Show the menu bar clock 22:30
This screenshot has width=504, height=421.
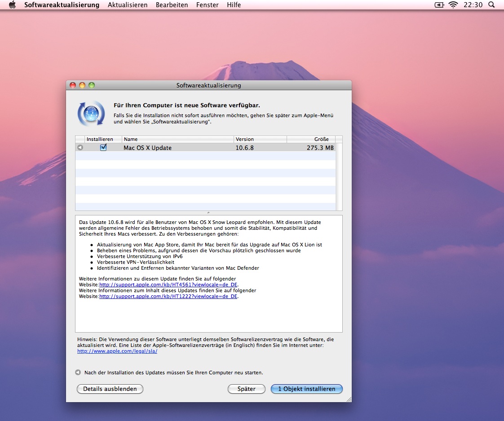(473, 5)
